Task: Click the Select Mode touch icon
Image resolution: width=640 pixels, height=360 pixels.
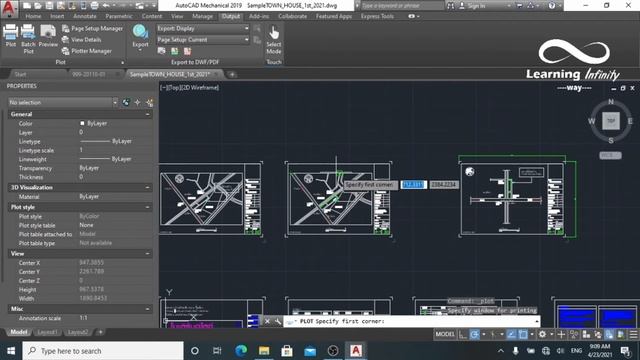Action: pyautogui.click(x=274, y=33)
